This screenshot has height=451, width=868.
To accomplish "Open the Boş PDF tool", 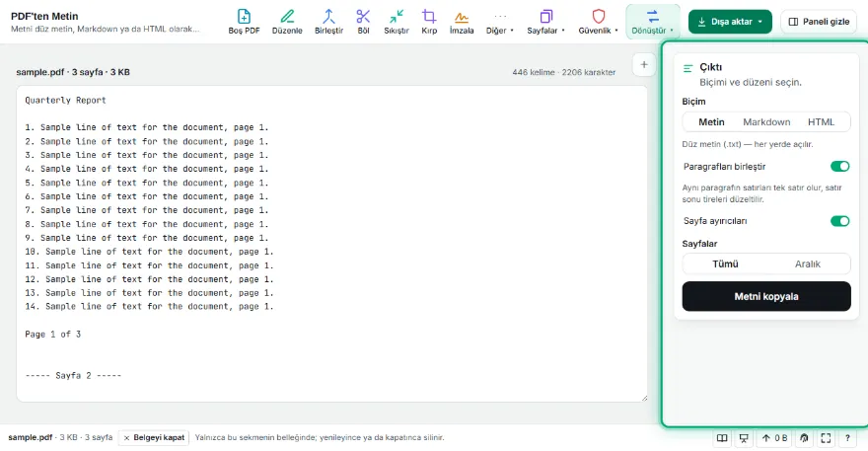I will coord(244,22).
